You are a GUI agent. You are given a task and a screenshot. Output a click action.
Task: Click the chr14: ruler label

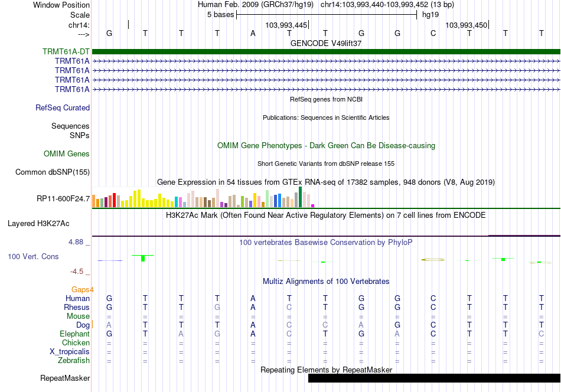79,25
